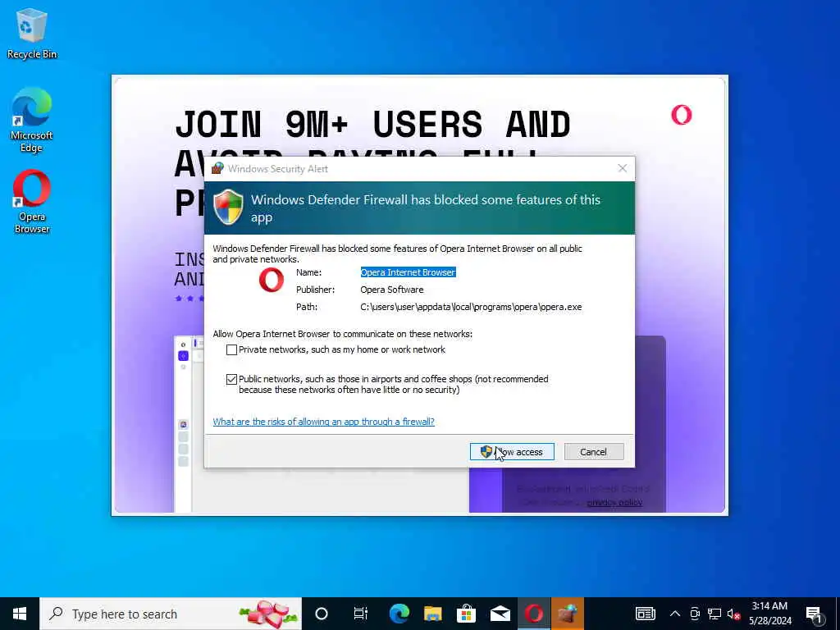The height and width of the screenshot is (630, 840).
Task: Click the Opera Software publisher text
Action: pos(391,290)
